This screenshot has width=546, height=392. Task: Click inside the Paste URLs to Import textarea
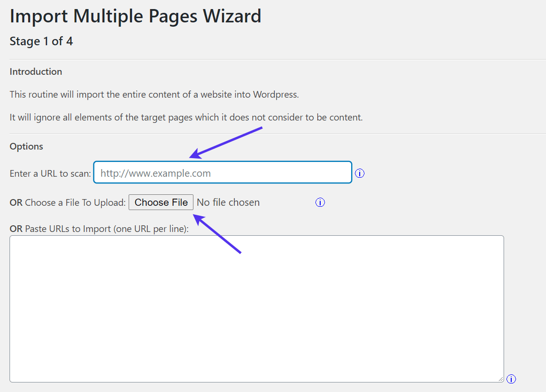pos(256,309)
